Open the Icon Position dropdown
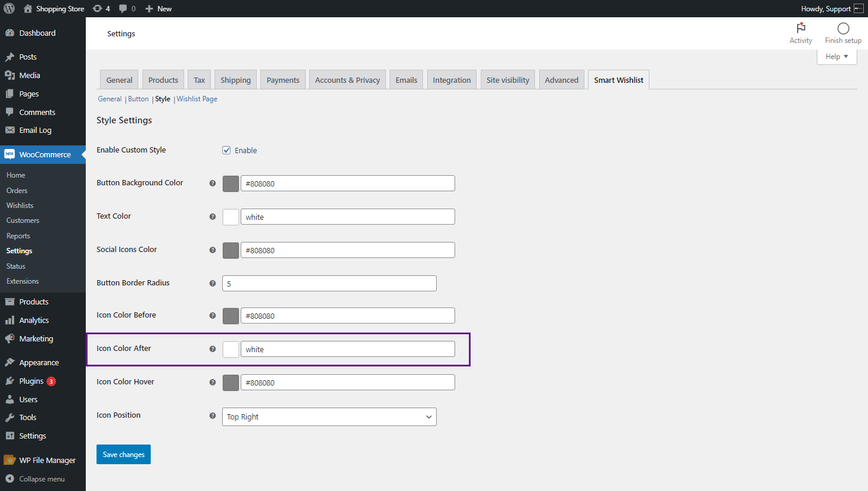 (329, 417)
